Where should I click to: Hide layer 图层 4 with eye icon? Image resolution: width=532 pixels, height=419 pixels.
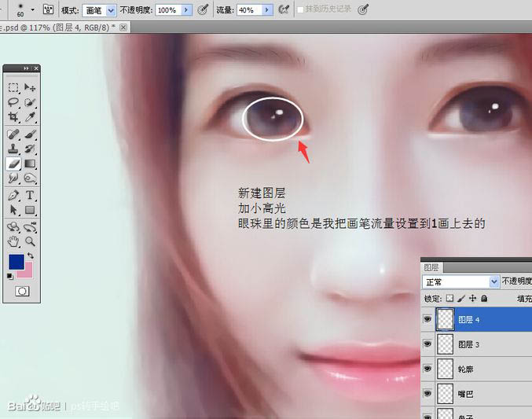[428, 319]
